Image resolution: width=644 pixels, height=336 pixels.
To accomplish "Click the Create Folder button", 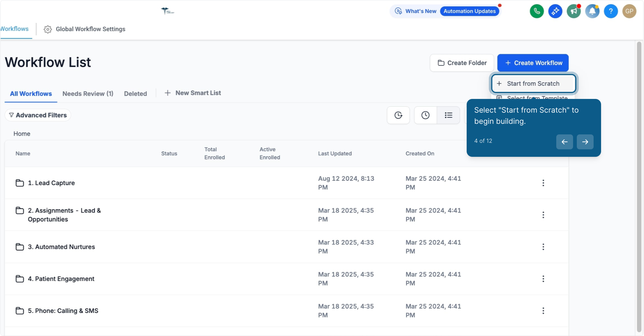I will [x=462, y=63].
